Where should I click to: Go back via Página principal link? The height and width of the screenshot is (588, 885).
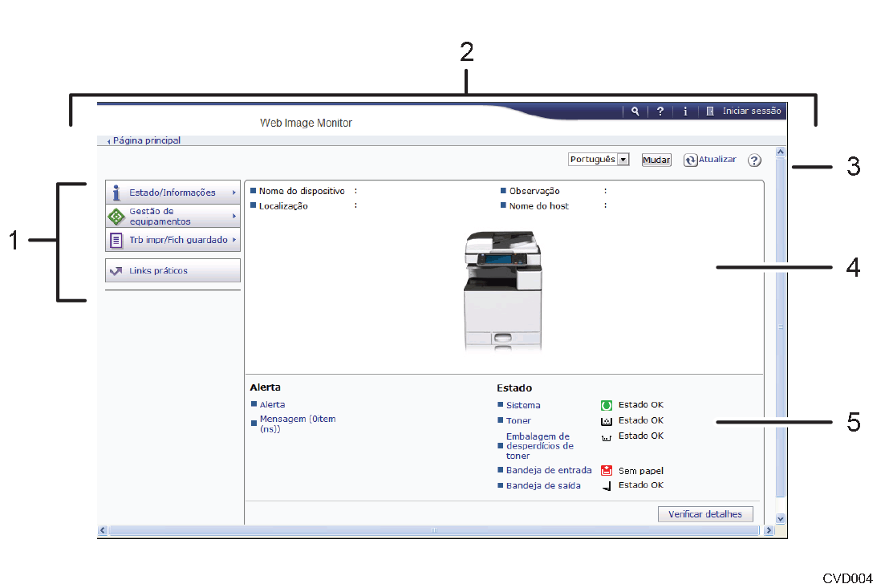(x=146, y=140)
